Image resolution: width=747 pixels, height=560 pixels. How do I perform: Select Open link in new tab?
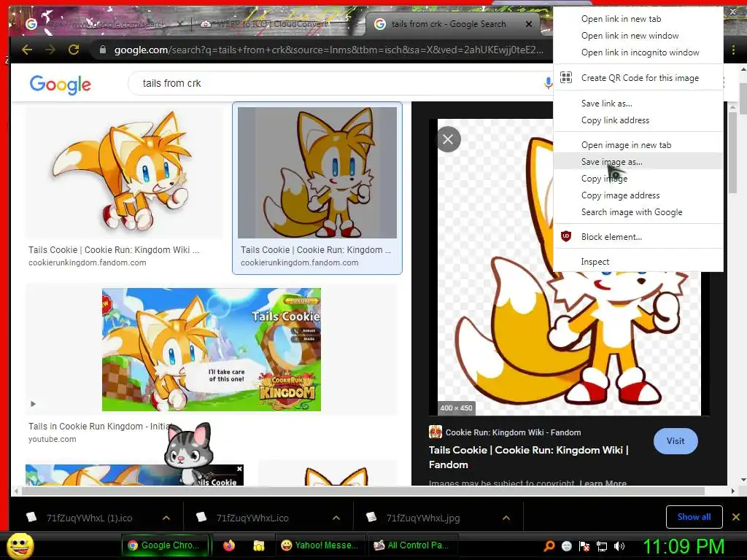(638, 18)
